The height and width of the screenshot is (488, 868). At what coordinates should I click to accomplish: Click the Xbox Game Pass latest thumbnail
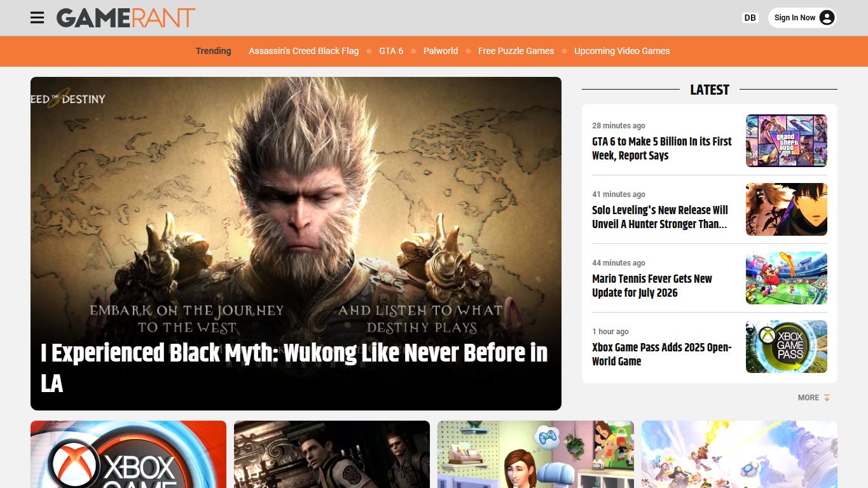pos(787,346)
